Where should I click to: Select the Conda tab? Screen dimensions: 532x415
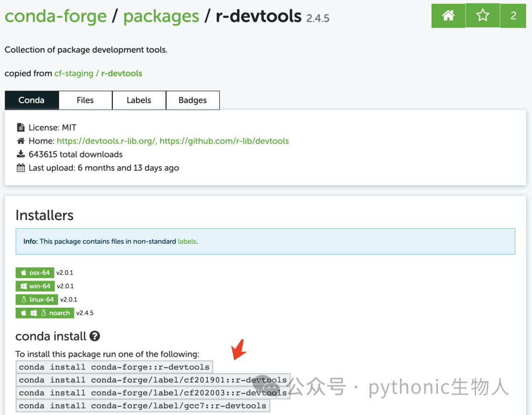32,100
